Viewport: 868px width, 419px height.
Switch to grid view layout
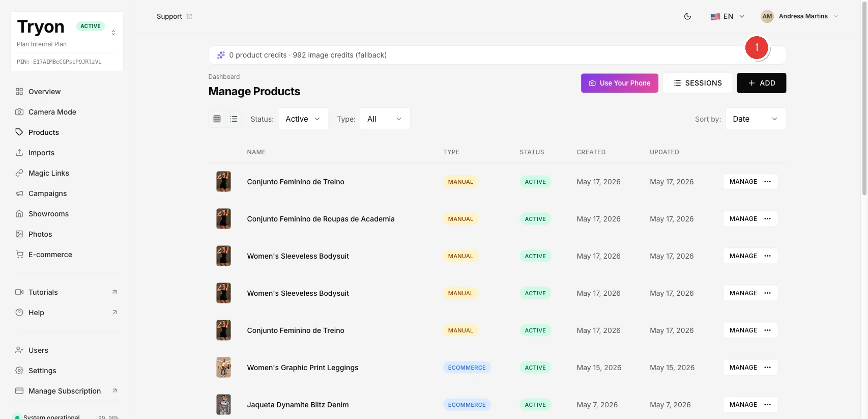pos(217,119)
